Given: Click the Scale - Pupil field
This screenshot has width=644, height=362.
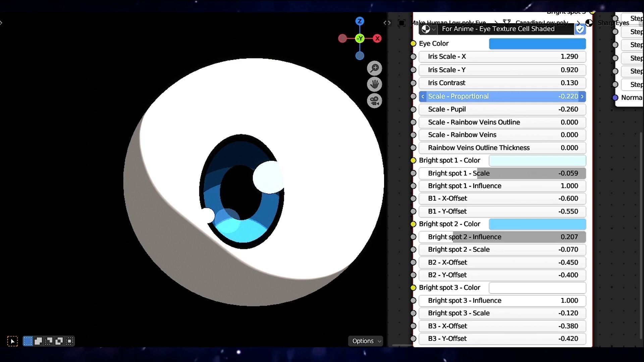Looking at the screenshot, I should click(x=502, y=109).
